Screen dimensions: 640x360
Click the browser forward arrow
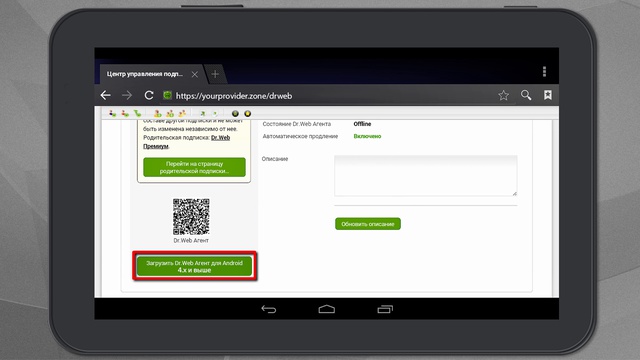(127, 96)
